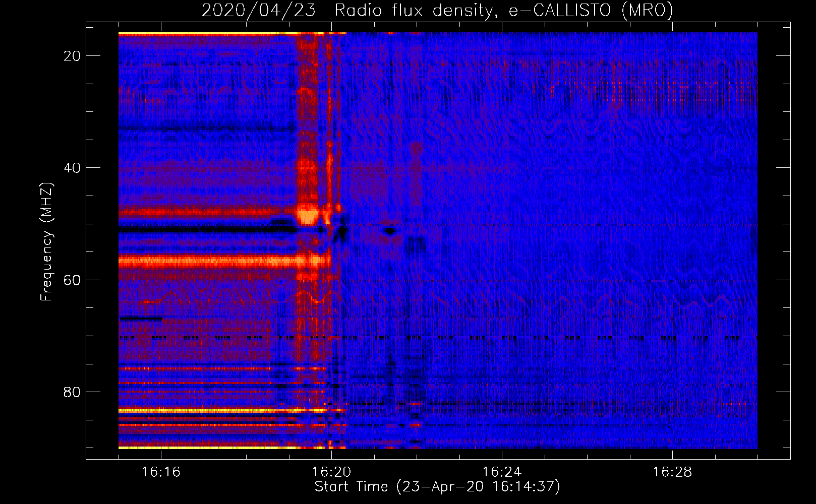Image resolution: width=816 pixels, height=504 pixels.
Task: Click the '20' frequency tick label
Action: pyautogui.click(x=72, y=56)
